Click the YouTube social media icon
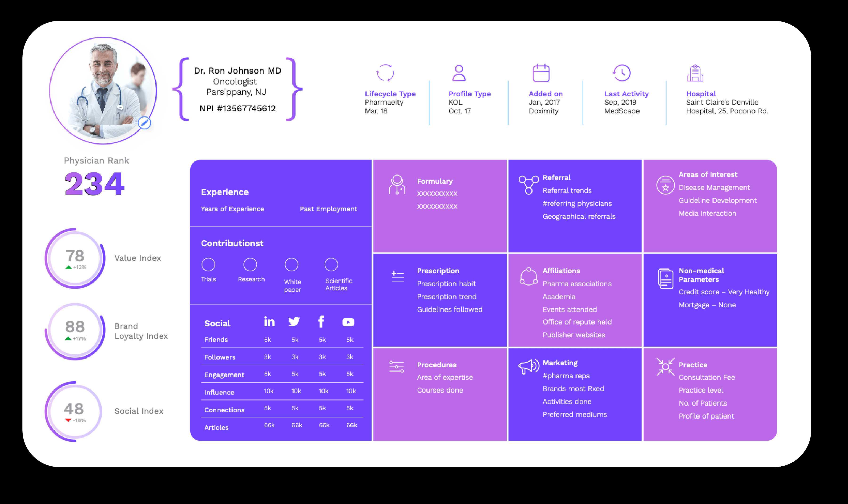The height and width of the screenshot is (504, 848). [348, 322]
